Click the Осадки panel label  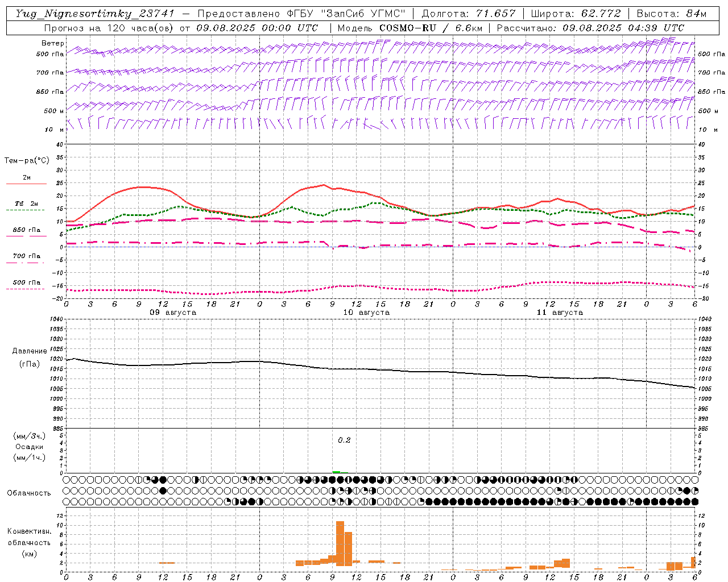coord(30,447)
